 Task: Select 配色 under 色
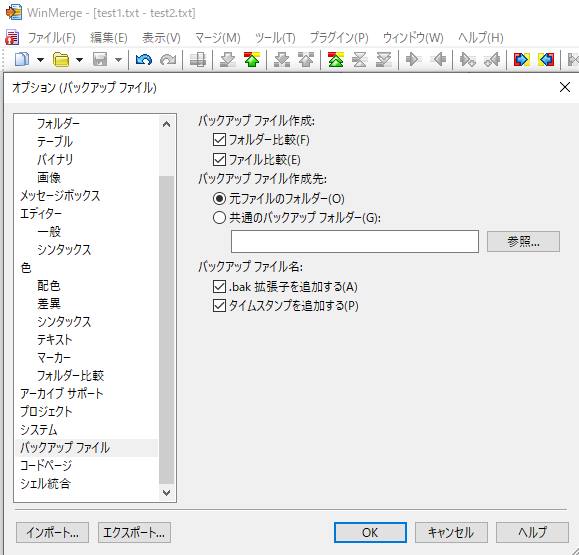[x=49, y=286]
